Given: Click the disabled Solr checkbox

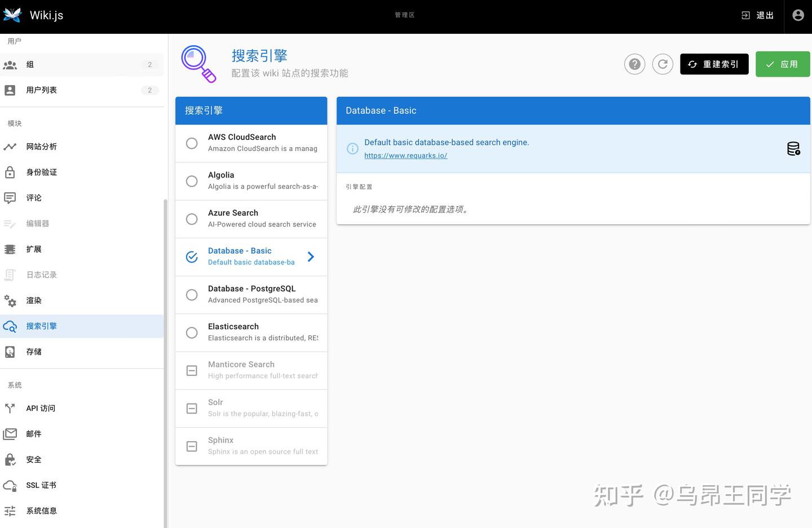Looking at the screenshot, I should pyautogui.click(x=192, y=408).
